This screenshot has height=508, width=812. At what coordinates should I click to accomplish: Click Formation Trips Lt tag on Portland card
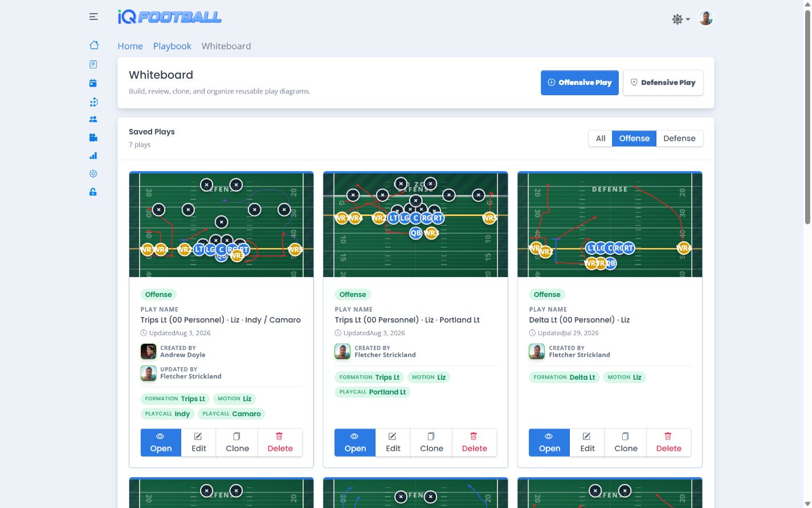click(x=369, y=377)
